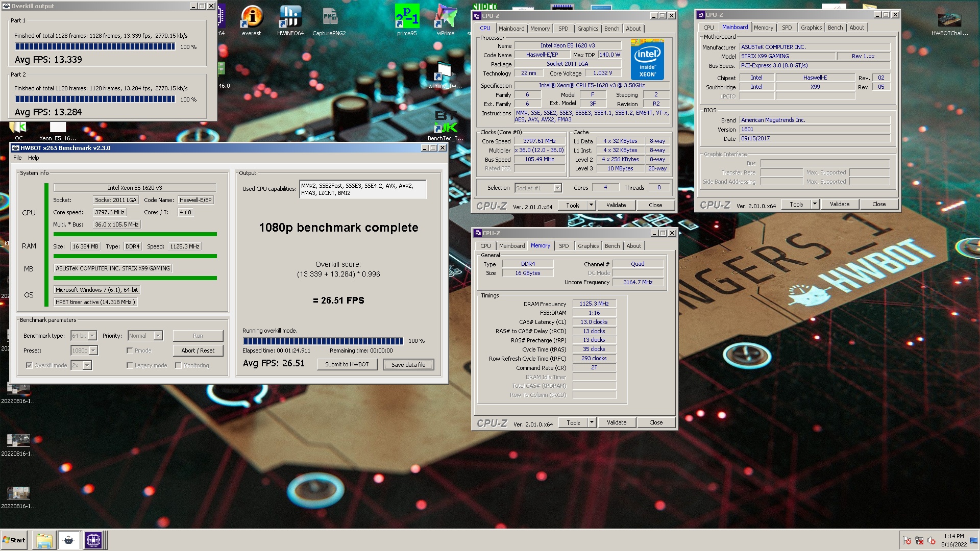Open the Overkill 2x multiplier dropdown
The height and width of the screenshot is (551, 980).
(81, 365)
